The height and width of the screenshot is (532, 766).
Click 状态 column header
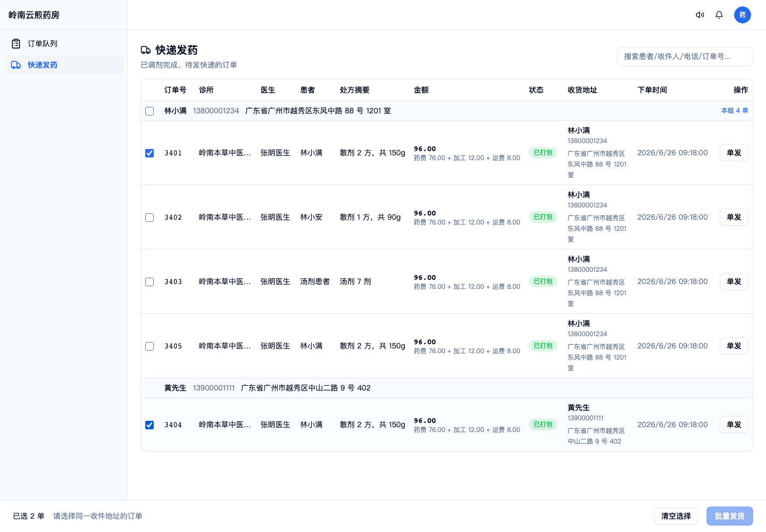coord(536,90)
